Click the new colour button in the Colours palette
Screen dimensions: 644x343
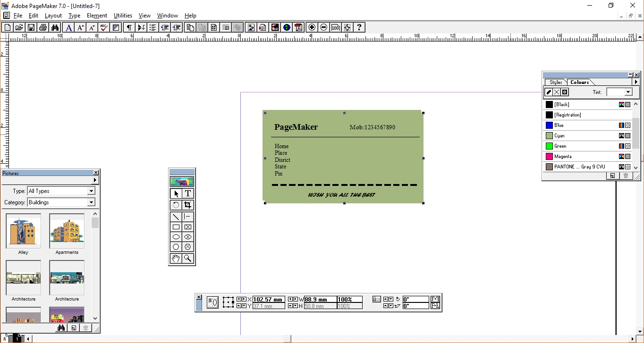[x=612, y=176]
